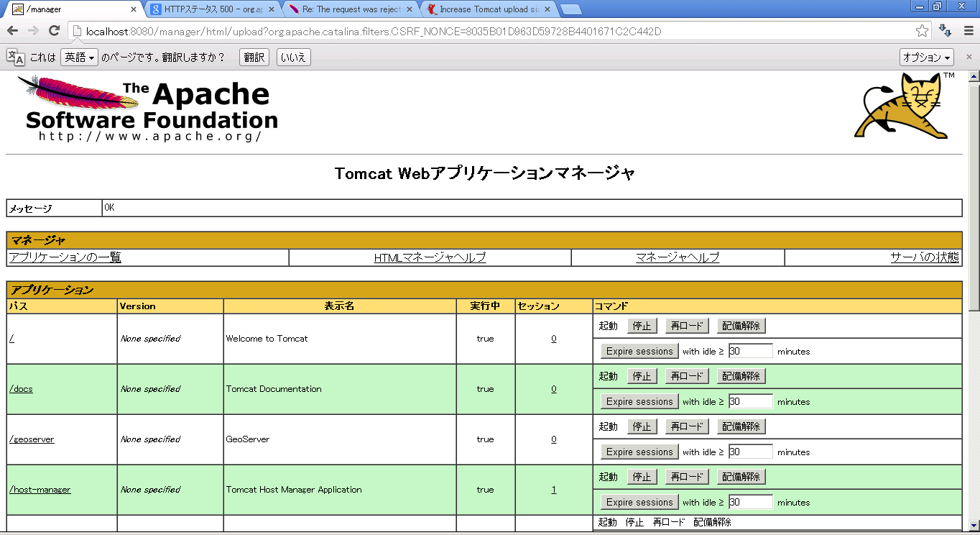Image resolution: width=980 pixels, height=535 pixels.
Task: Open the サーバの状態 link
Action: pos(924,257)
